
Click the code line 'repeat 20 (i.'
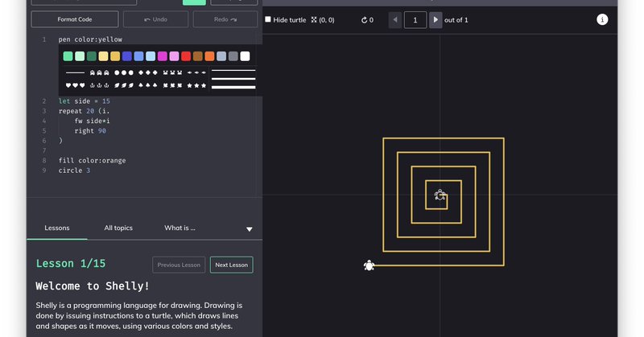tap(85, 111)
